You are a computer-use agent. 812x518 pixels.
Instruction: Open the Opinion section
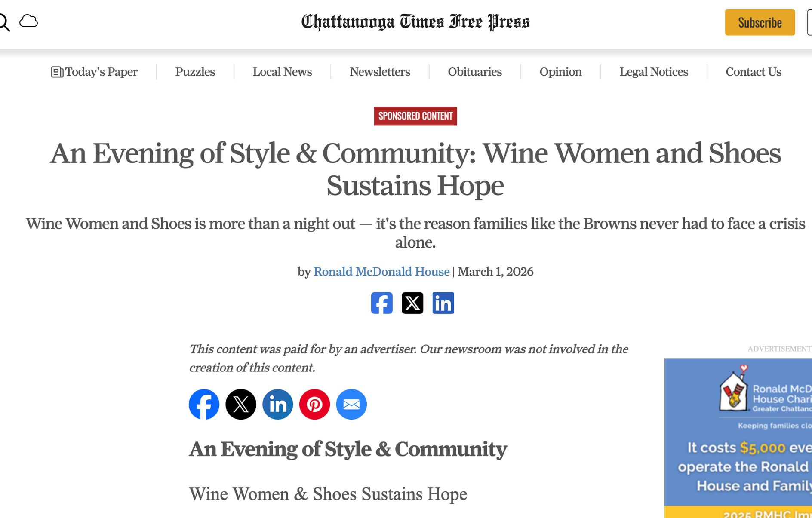click(560, 72)
